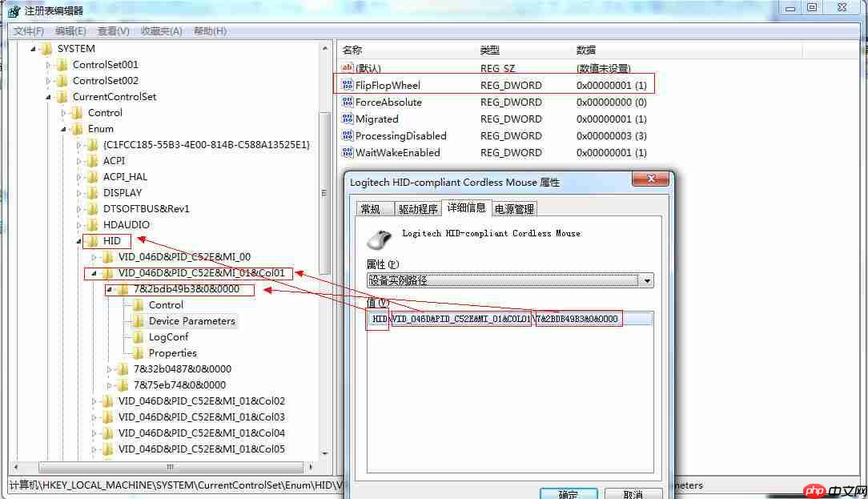Click the DTSOFTBUS&Rev1 folder icon
This screenshot has height=499, width=868.
(92, 209)
